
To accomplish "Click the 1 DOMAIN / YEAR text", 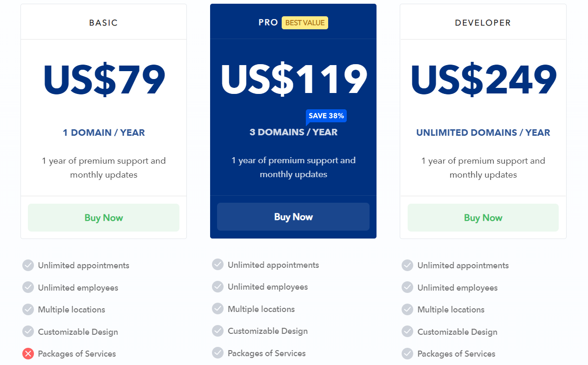I will pyautogui.click(x=104, y=133).
